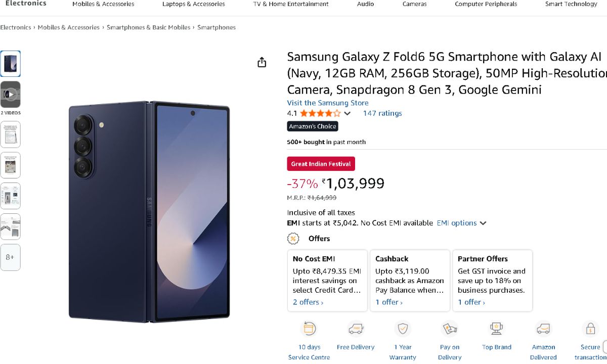Select the first phone image thumbnail
The image size is (607, 364).
(10, 64)
